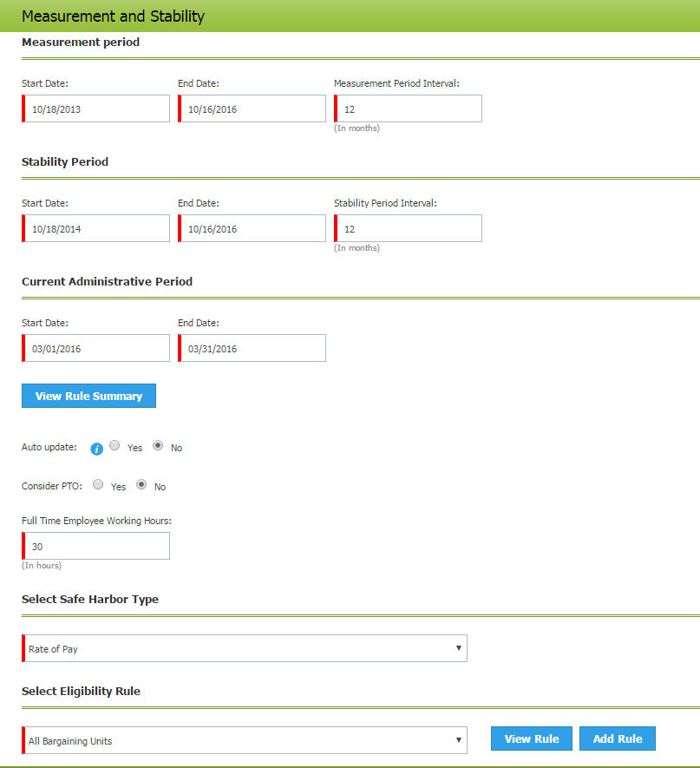The width and height of the screenshot is (700, 768).
Task: Open the Safe Harbor Type dropdown
Action: coord(245,648)
